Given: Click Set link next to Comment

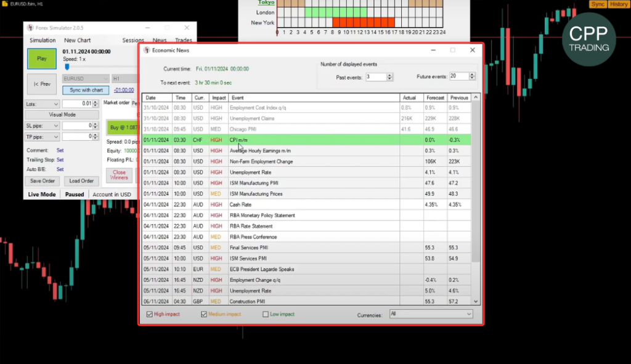Looking at the screenshot, I should [60, 150].
